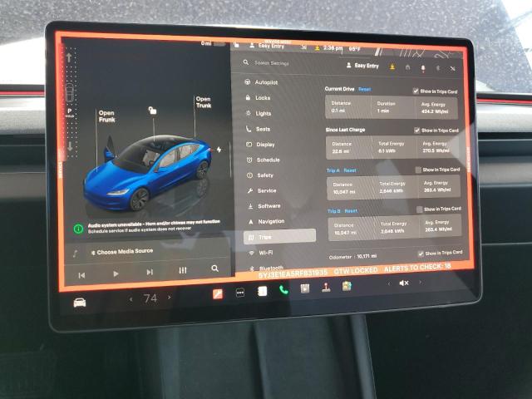
Task: Click the magnifier icon beside Search Settings
Action: click(246, 62)
